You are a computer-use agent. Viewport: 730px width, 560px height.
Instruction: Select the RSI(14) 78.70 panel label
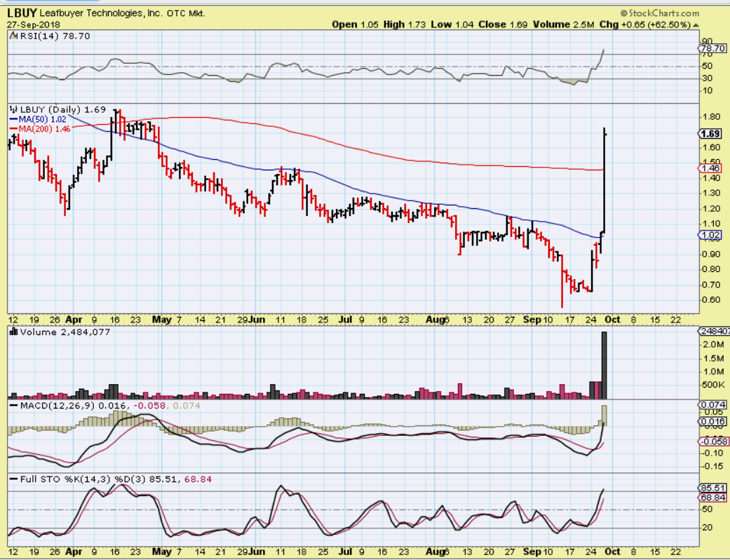tap(53, 36)
